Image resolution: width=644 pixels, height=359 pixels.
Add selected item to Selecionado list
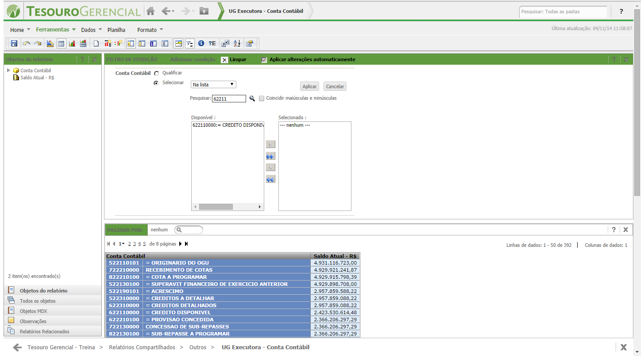(270, 144)
